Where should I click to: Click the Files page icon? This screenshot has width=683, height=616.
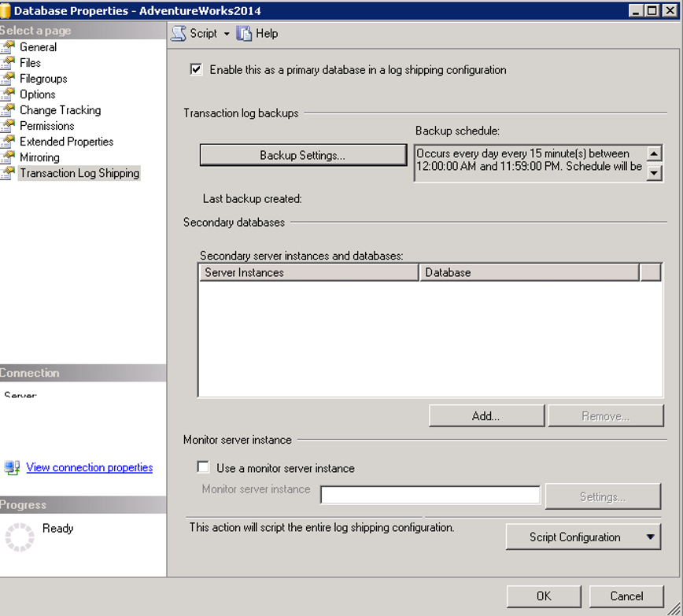7,63
